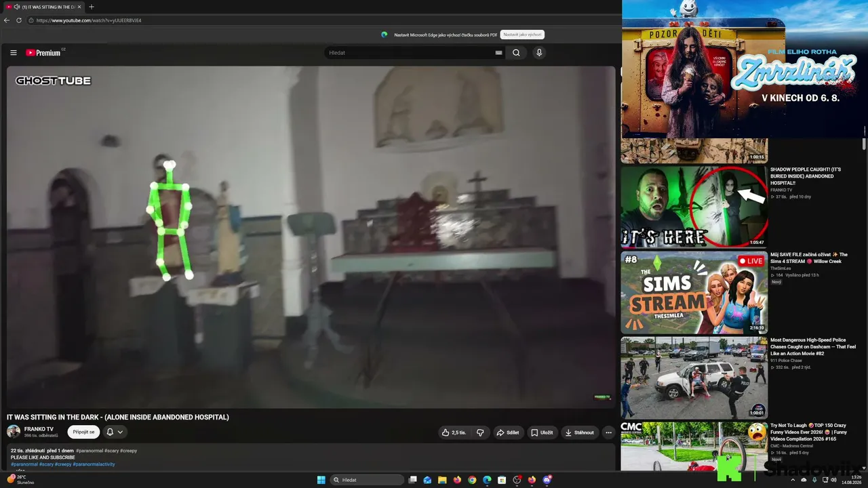This screenshot has width=868, height=488.
Task: Click the #paranormalactivity hashtag link
Action: (94, 464)
